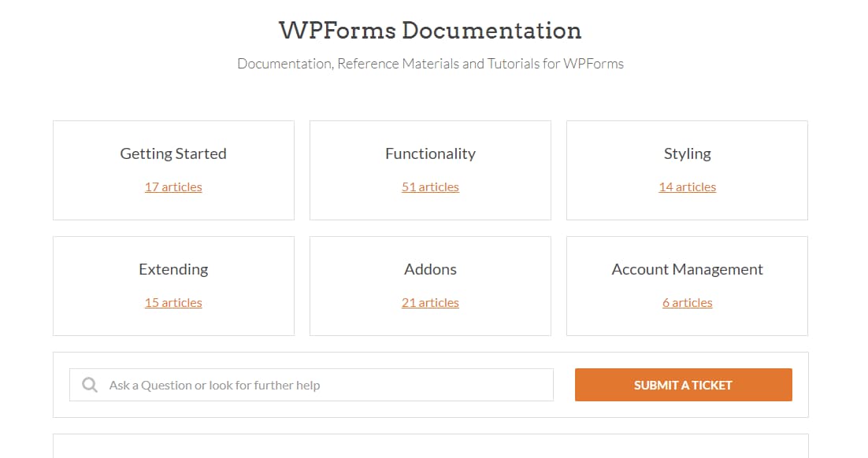Select the Account Management category card
Screen dimensions: 868x458
pyautogui.click(x=687, y=285)
